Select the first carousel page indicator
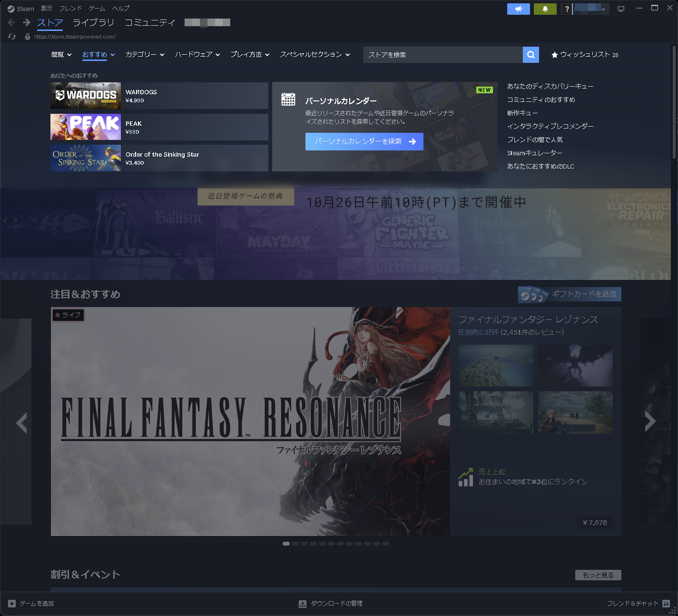 tap(286, 544)
